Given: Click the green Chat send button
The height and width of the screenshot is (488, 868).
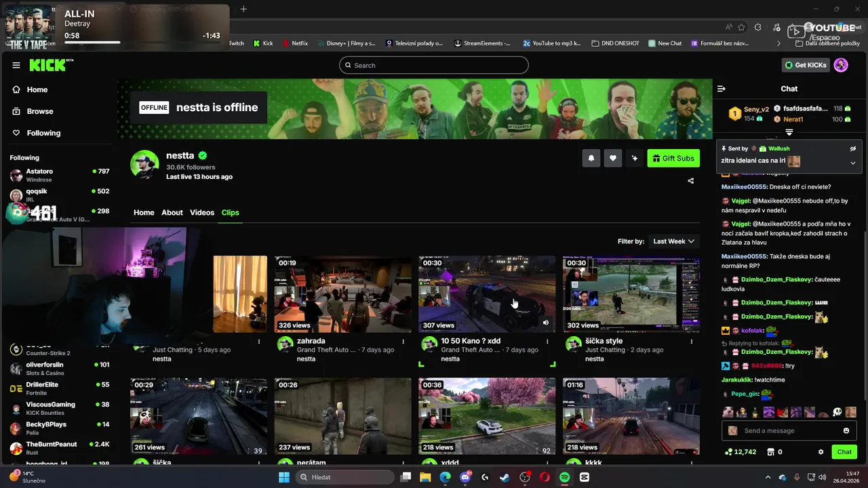Looking at the screenshot, I should (844, 452).
